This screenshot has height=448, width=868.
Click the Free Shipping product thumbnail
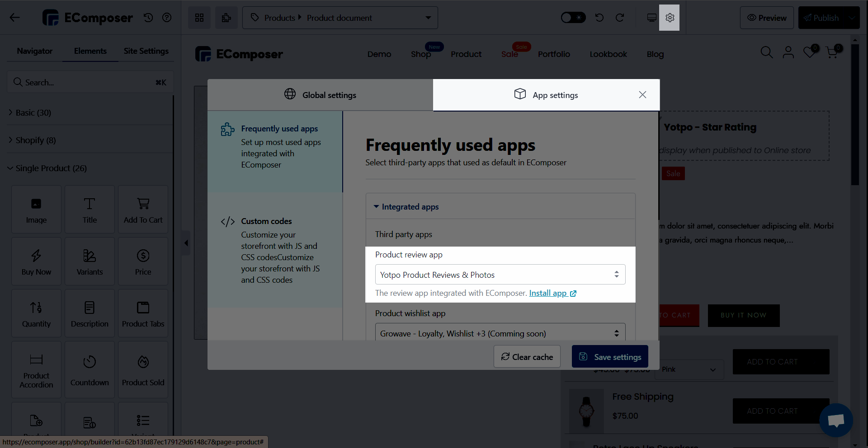[x=586, y=411]
